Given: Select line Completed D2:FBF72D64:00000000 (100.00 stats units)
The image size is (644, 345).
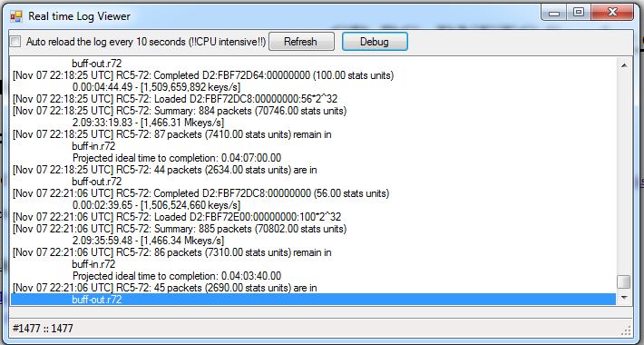Looking at the screenshot, I should [x=313, y=75].
